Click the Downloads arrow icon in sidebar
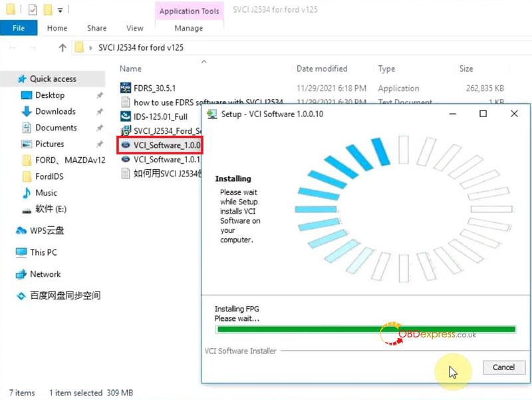The width and height of the screenshot is (532, 400). point(27,111)
